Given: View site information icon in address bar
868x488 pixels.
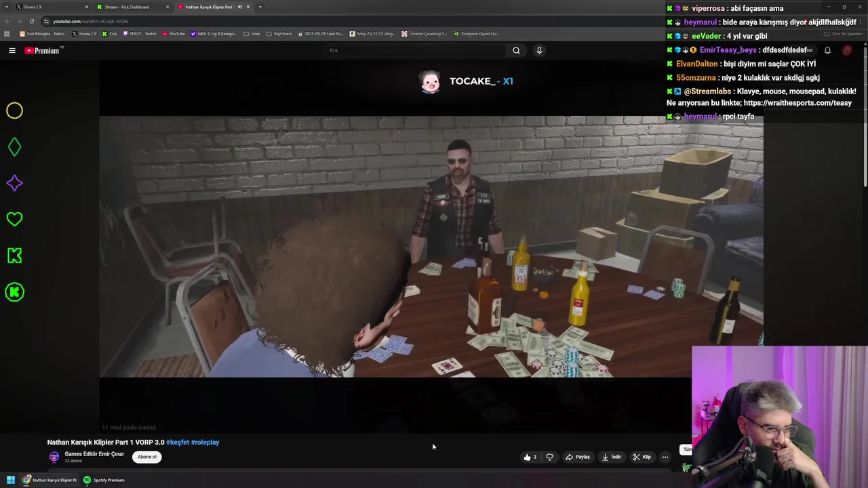Looking at the screenshot, I should tap(46, 21).
